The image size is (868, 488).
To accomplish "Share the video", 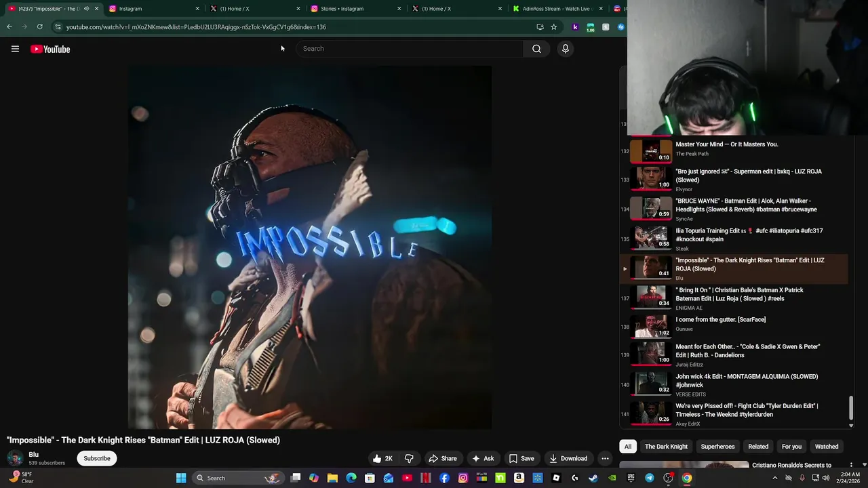I will (x=443, y=458).
